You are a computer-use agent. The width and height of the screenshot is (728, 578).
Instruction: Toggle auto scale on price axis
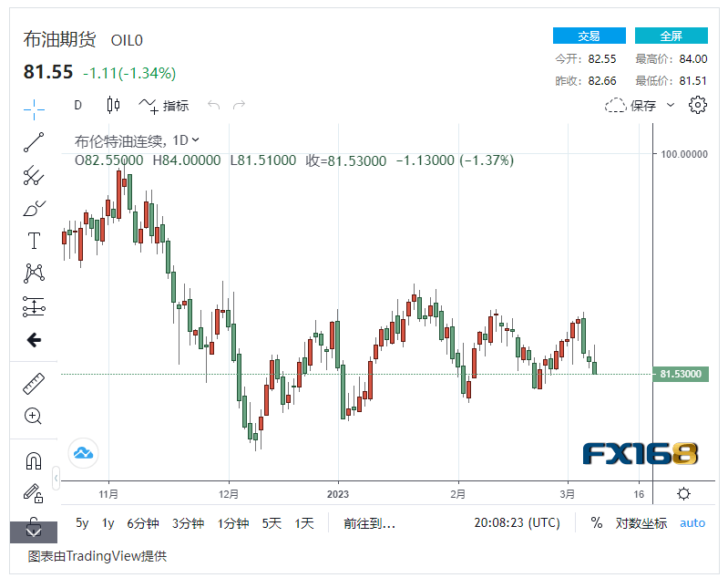pos(692,523)
